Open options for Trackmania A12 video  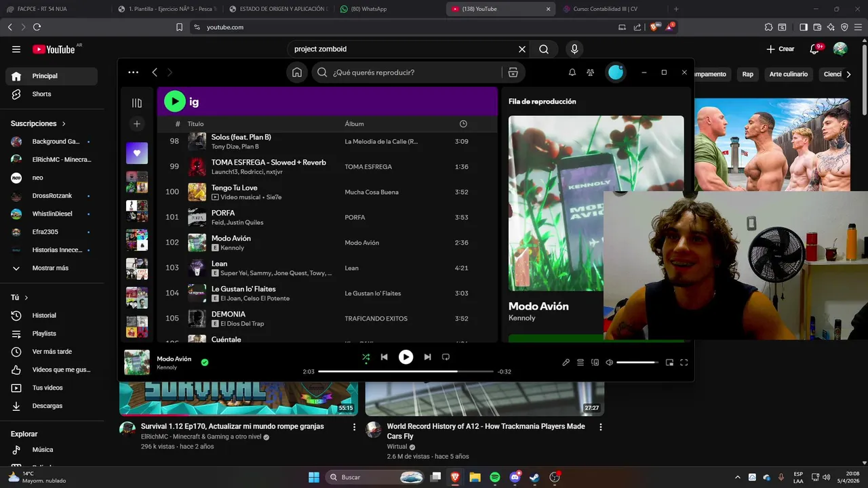click(600, 427)
